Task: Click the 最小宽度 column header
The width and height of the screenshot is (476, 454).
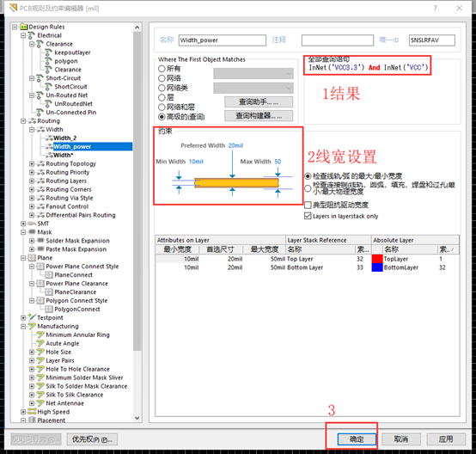Action: [177, 249]
